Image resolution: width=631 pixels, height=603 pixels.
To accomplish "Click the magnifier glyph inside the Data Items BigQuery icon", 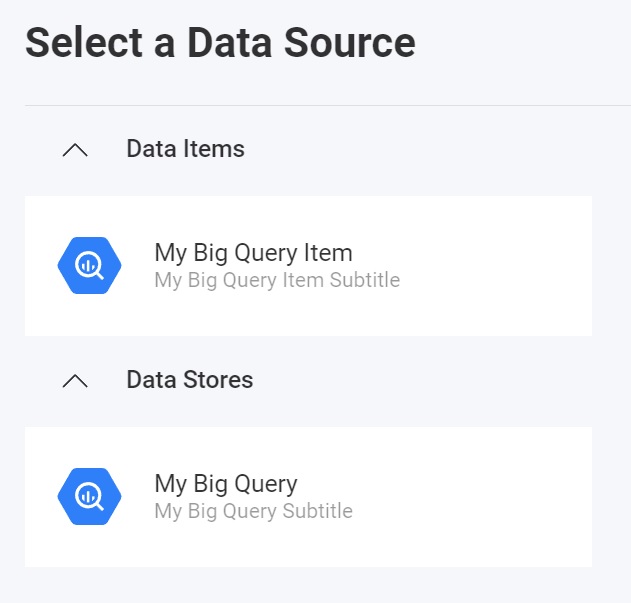I will (x=90, y=266).
